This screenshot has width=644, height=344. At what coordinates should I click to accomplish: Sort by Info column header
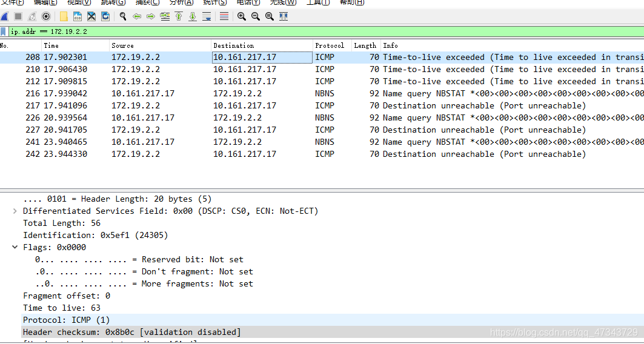pos(512,45)
